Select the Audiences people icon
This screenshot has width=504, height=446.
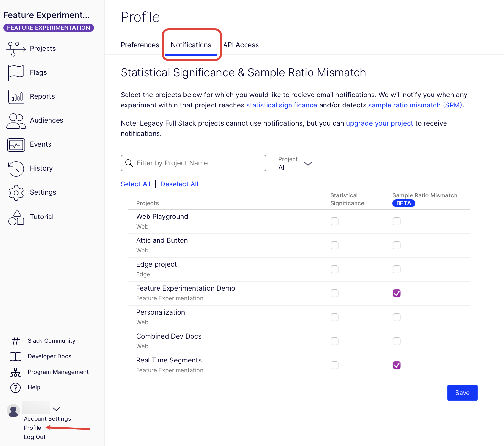point(16,121)
